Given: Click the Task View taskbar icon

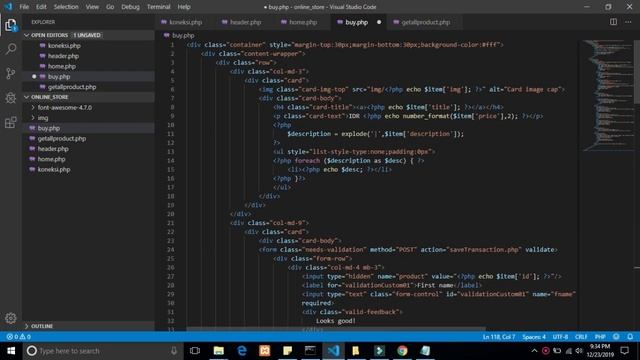Looking at the screenshot, I should [x=195, y=351].
